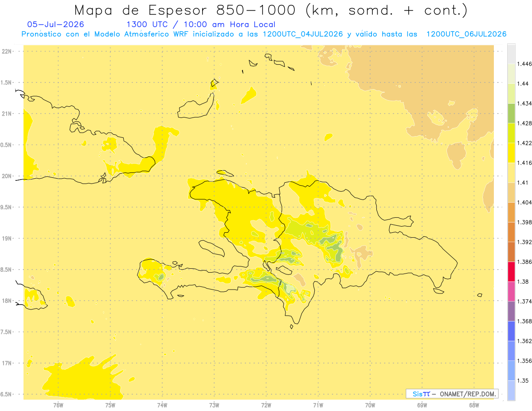Click the latitude label 22N
532x411 pixels.
[x=7, y=51]
